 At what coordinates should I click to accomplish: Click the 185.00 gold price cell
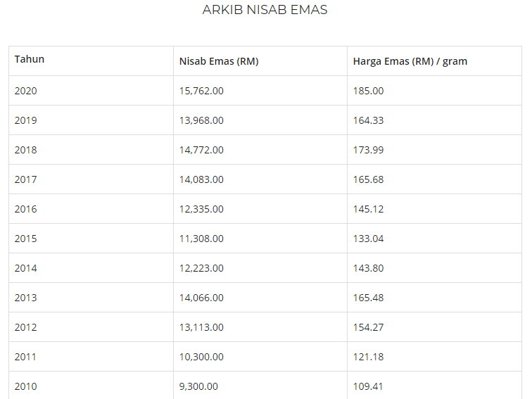point(368,91)
